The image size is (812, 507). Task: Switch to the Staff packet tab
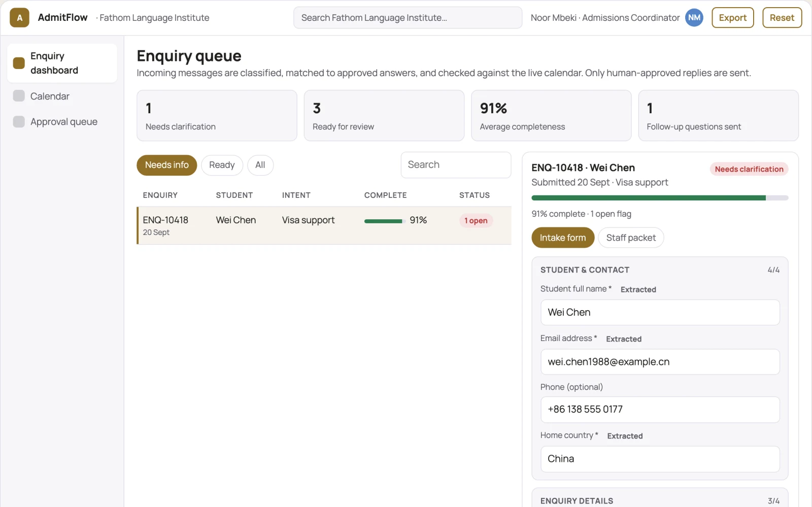click(x=631, y=238)
